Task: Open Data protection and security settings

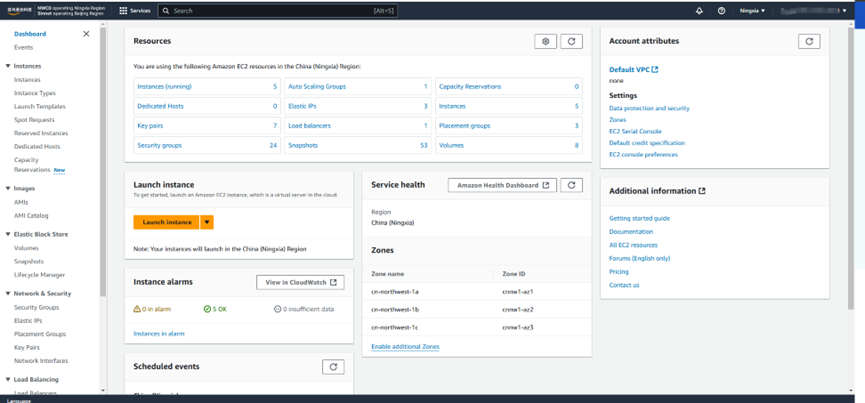Action: pos(649,108)
